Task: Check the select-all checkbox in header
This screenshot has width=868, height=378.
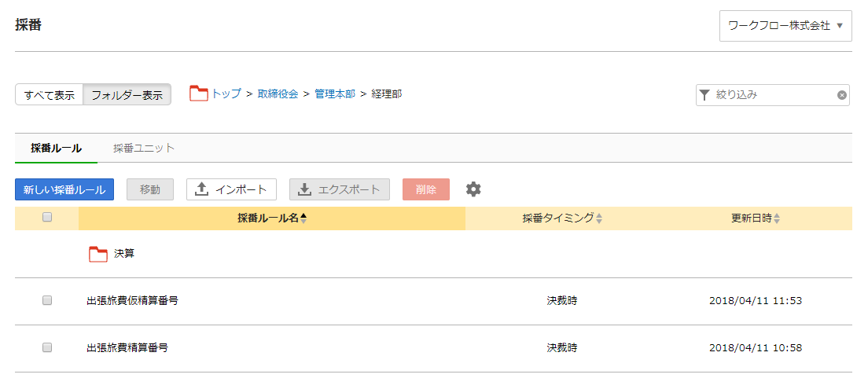Action: click(x=47, y=218)
